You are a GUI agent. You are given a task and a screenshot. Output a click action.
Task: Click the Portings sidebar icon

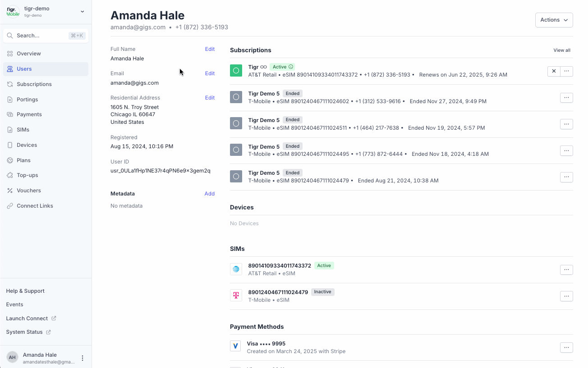(10, 99)
